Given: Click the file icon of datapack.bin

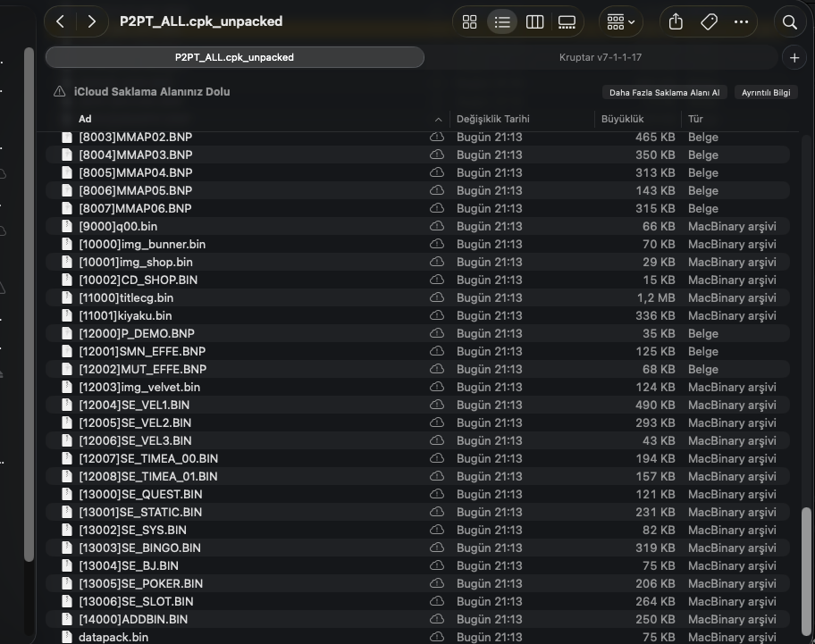Looking at the screenshot, I should 67,637.
